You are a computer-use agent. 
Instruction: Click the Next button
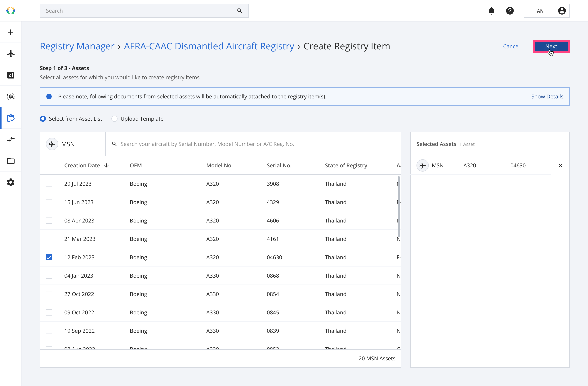coord(551,46)
